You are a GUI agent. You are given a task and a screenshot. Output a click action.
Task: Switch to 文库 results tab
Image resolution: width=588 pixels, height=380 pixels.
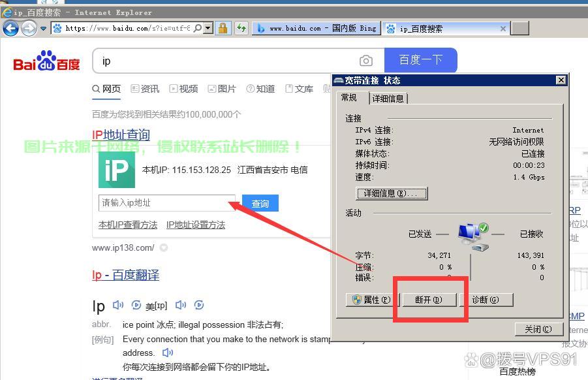pos(300,89)
